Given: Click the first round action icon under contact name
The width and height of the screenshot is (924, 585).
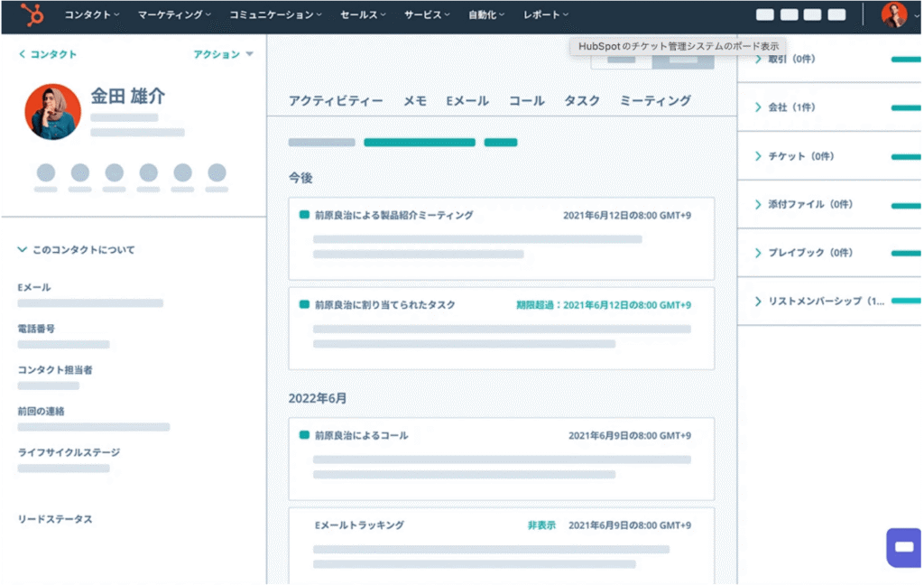Looking at the screenshot, I should point(46,172).
